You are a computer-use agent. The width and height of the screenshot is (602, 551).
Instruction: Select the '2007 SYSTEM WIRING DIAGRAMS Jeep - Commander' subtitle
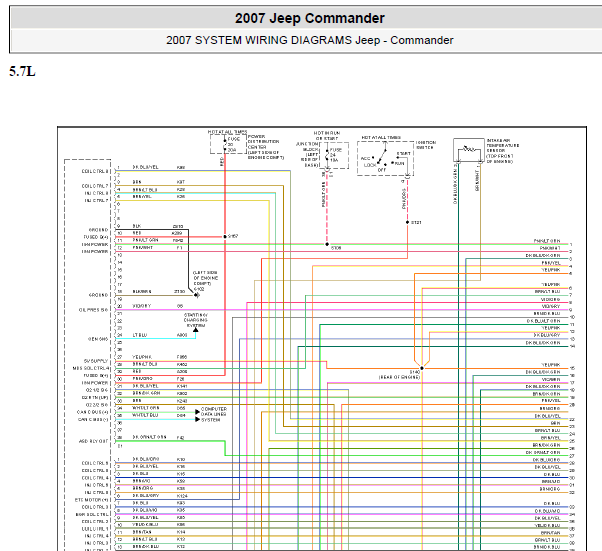pyautogui.click(x=309, y=40)
